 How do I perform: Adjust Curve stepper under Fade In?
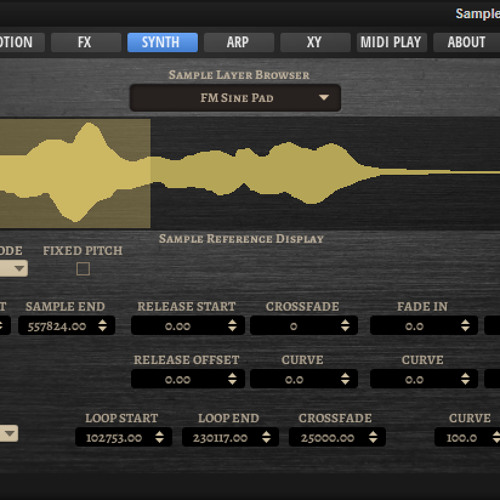pos(465,379)
